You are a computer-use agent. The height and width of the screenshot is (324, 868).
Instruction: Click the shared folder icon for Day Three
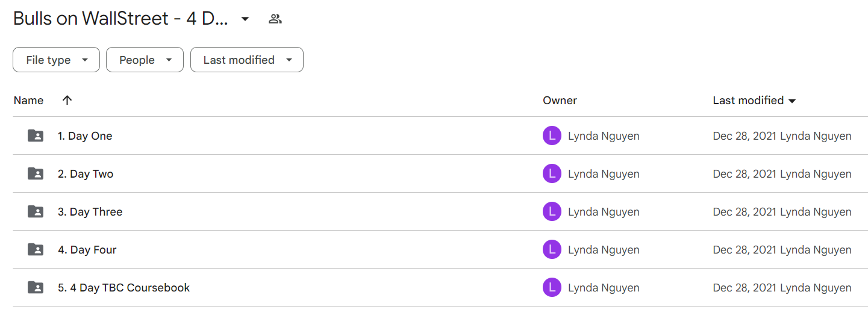click(x=36, y=211)
